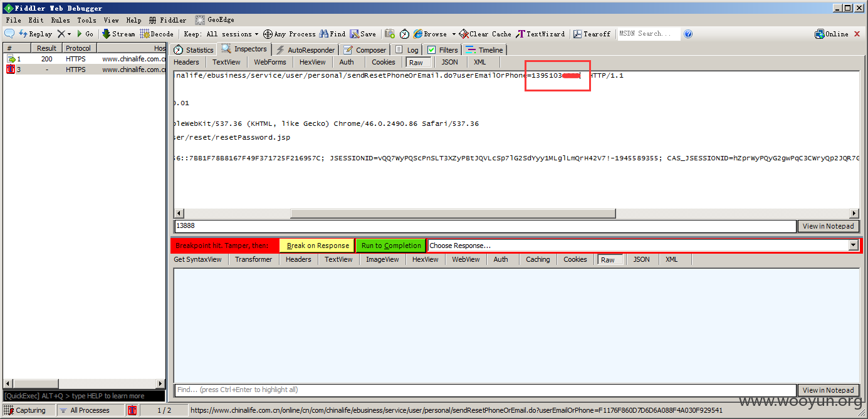Select response Caching tab
This screenshot has width=868, height=419.
point(538,259)
